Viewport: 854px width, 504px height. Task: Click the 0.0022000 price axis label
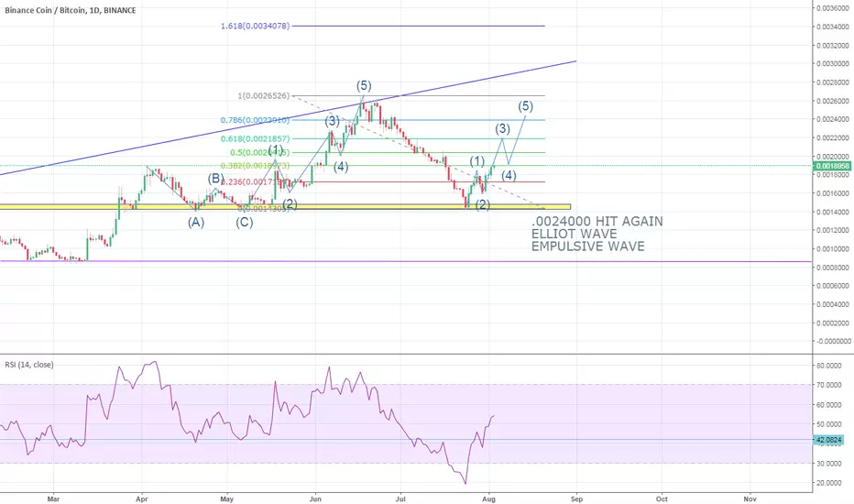tap(832, 137)
